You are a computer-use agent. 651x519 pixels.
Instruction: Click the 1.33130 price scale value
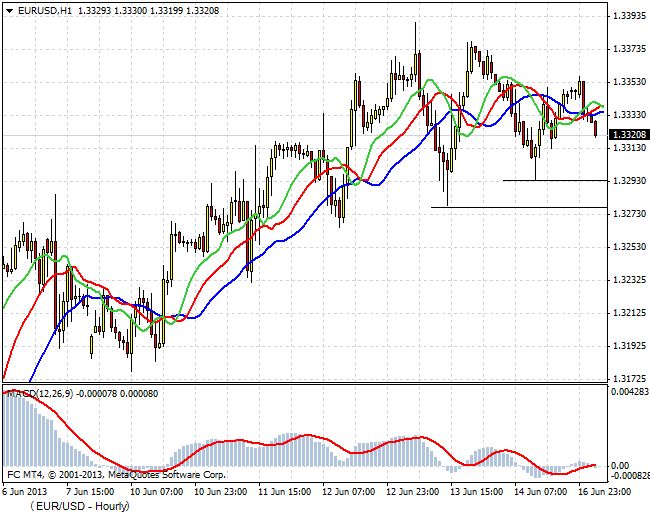pyautogui.click(x=629, y=148)
